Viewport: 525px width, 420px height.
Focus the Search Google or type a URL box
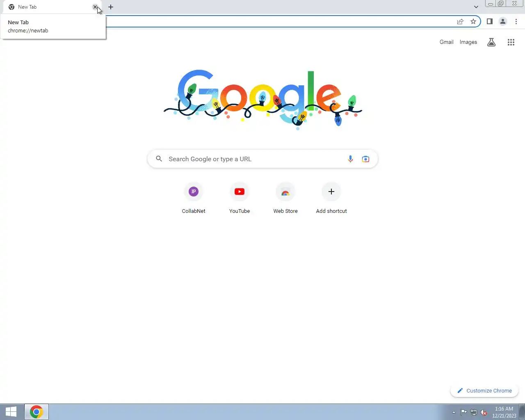(x=262, y=159)
